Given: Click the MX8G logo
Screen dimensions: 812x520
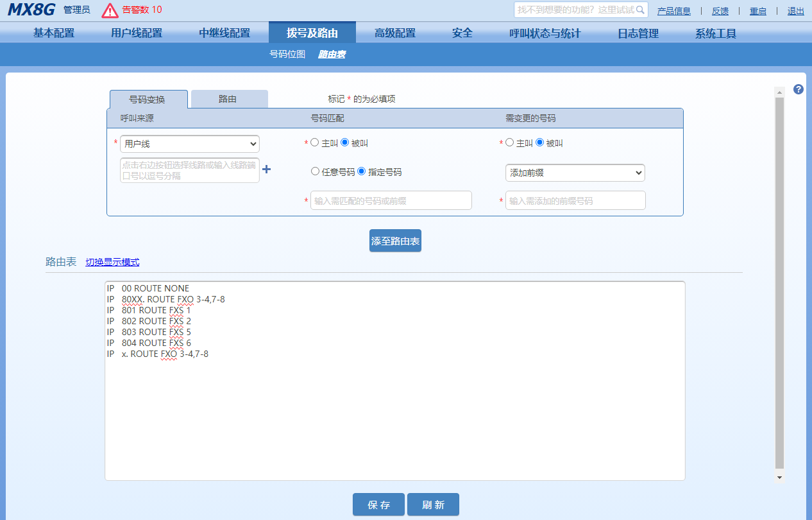Looking at the screenshot, I should tap(31, 10).
